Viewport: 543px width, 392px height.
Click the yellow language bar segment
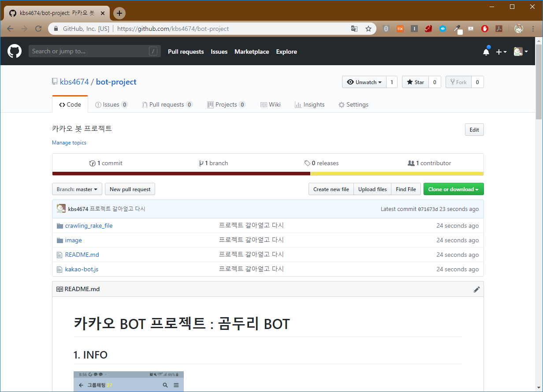pos(397,174)
